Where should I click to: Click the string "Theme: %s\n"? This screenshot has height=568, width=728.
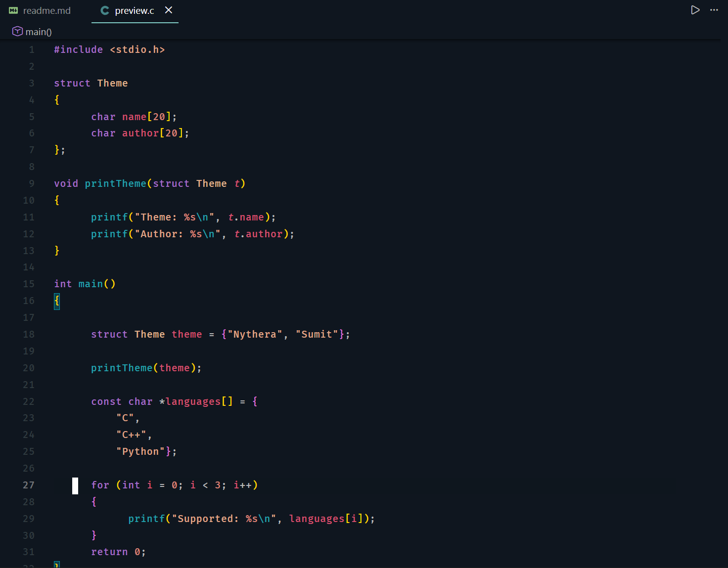[175, 217]
